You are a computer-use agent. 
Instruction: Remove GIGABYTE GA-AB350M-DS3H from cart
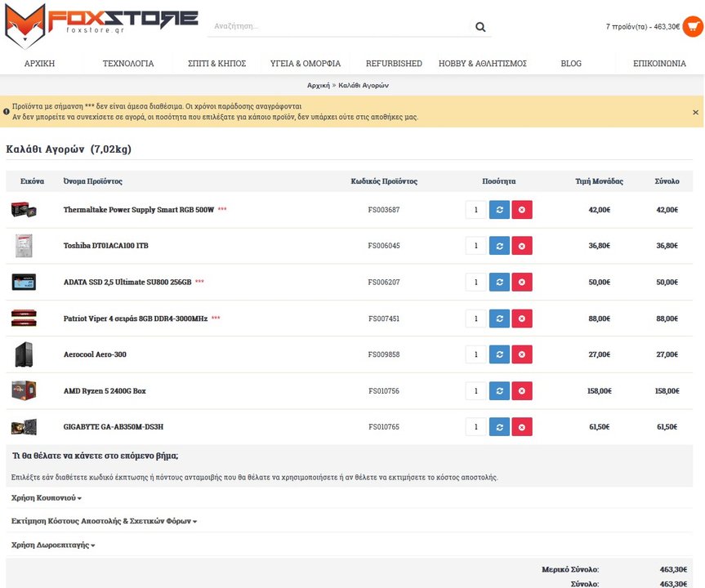(x=521, y=427)
